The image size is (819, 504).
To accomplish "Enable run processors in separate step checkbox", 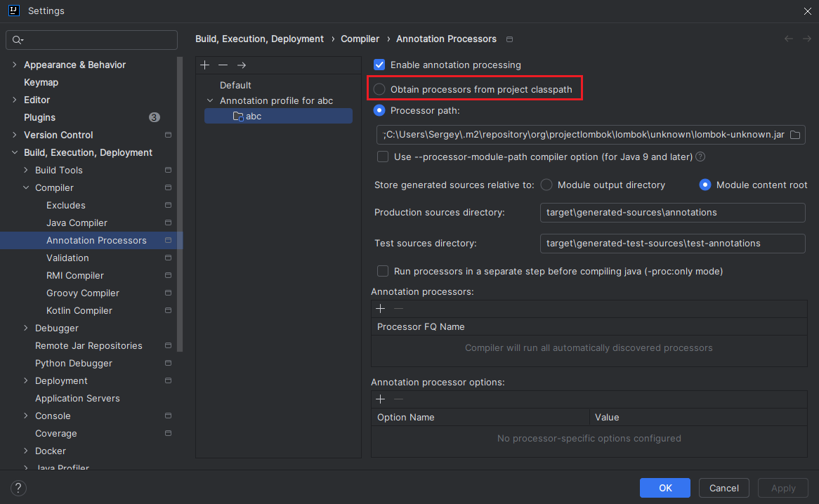I will pos(383,271).
